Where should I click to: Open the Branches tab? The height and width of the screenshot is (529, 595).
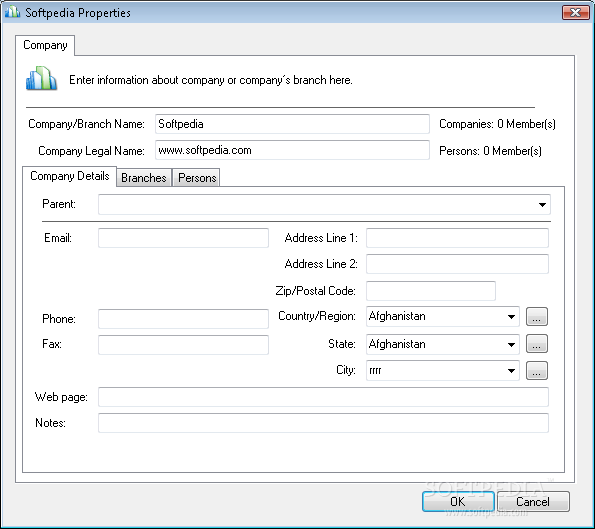[x=144, y=178]
